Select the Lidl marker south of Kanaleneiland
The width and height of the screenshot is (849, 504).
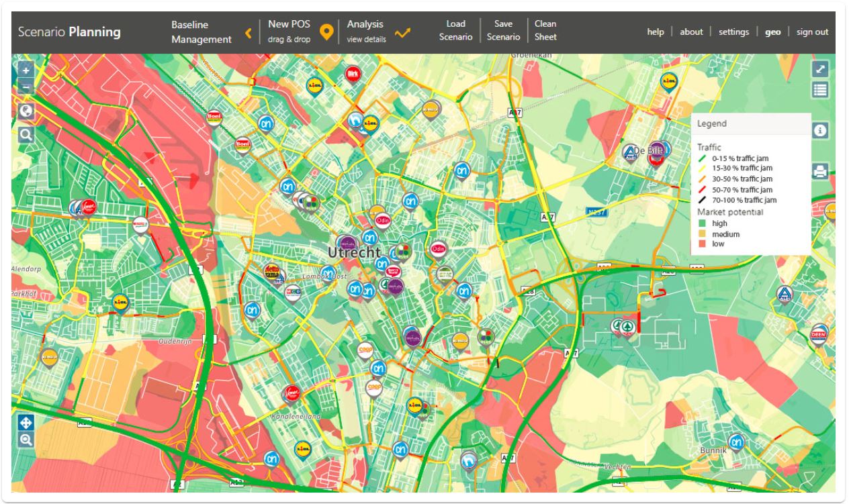(304, 448)
